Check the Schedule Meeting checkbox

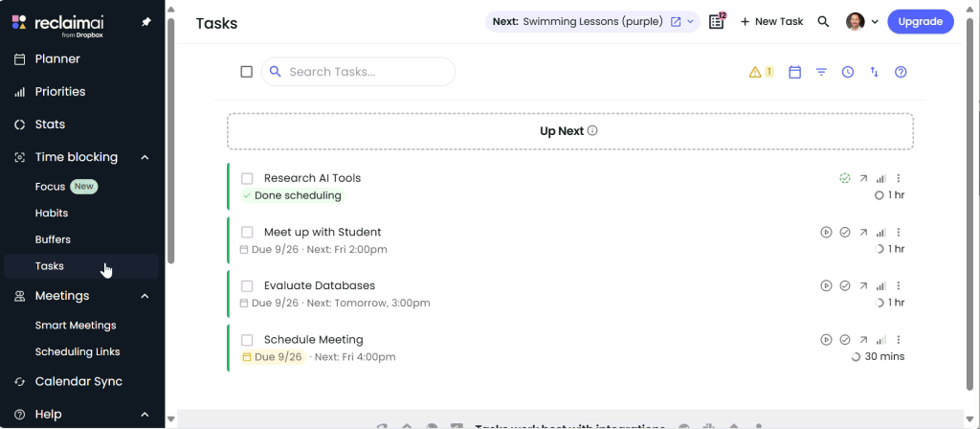248,340
